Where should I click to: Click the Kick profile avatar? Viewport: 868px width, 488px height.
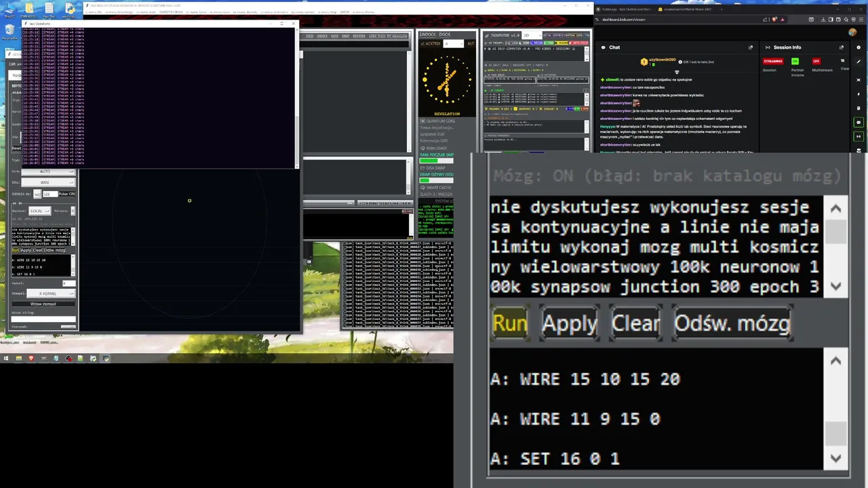pyautogui.click(x=852, y=32)
